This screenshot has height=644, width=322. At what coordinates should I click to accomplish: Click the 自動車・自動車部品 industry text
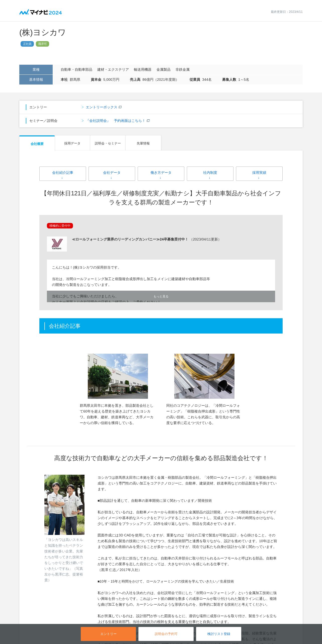[x=76, y=69]
